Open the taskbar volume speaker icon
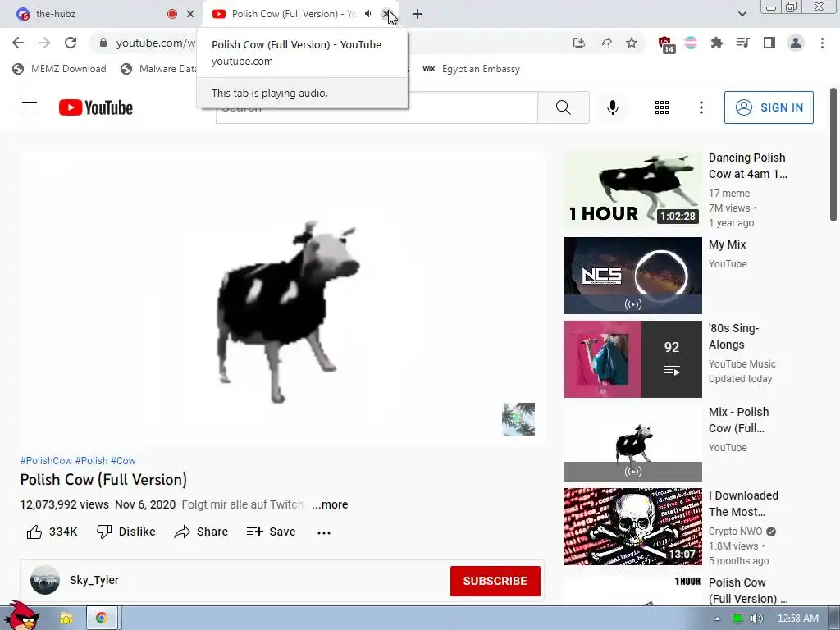 click(756, 619)
